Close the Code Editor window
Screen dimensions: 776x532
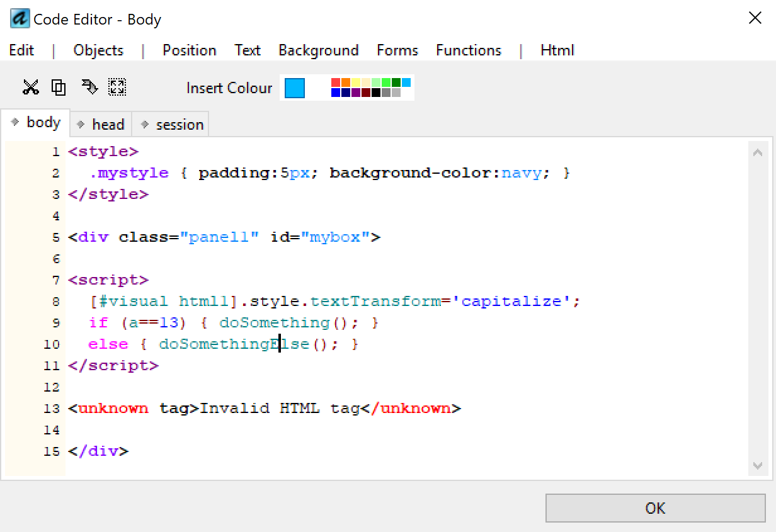click(755, 18)
